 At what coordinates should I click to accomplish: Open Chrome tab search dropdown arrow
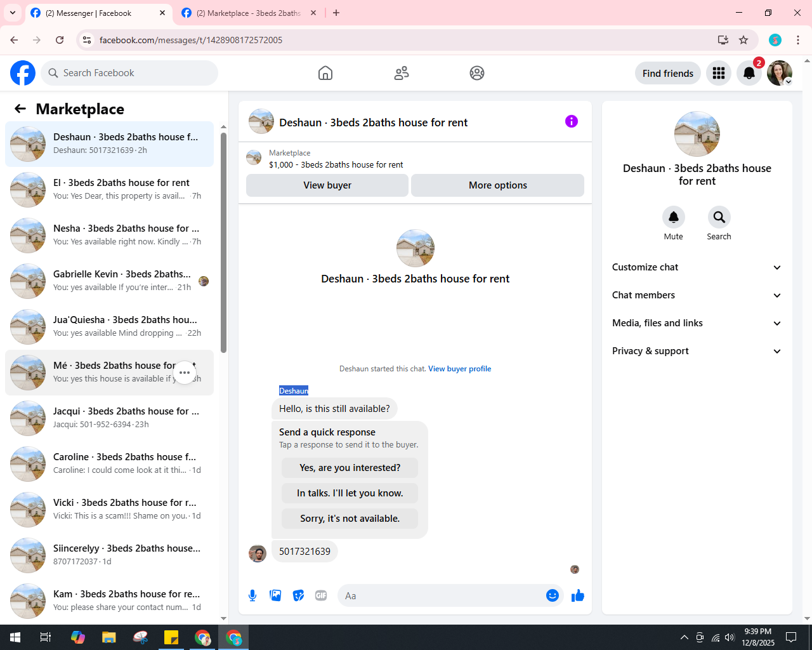[13, 13]
